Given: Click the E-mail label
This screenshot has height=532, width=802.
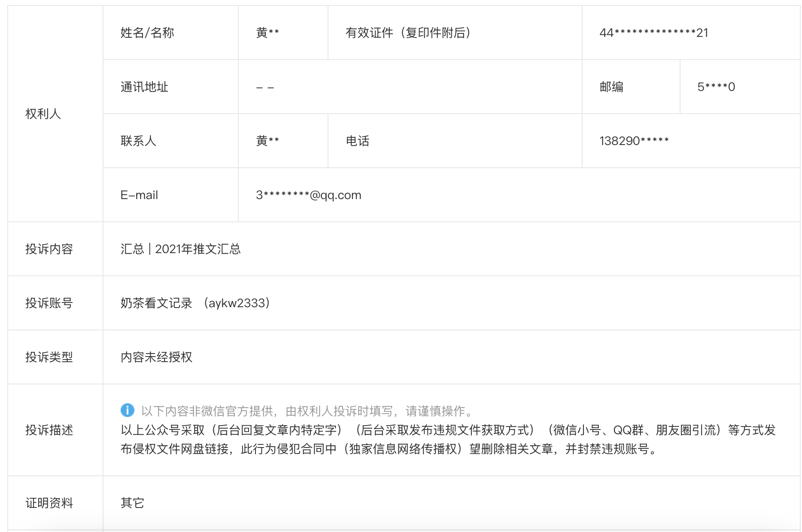Looking at the screenshot, I should click(x=139, y=195).
